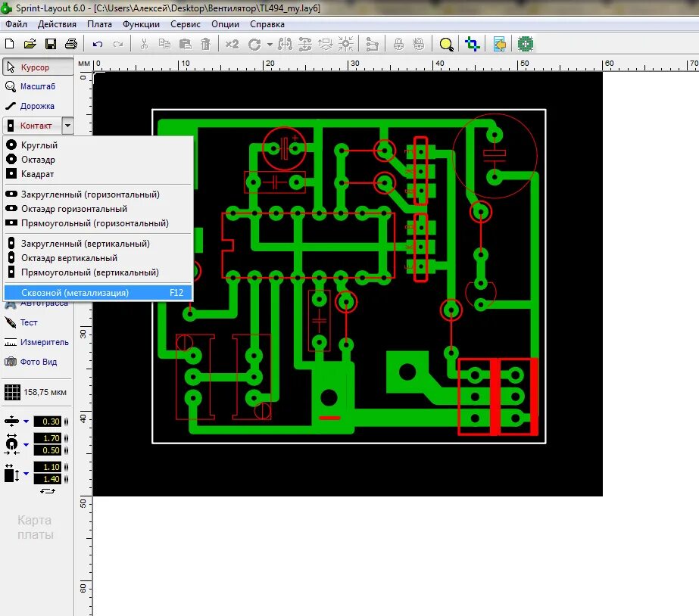The image size is (699, 616).
Task: Open the Справка menu
Action: (267, 24)
